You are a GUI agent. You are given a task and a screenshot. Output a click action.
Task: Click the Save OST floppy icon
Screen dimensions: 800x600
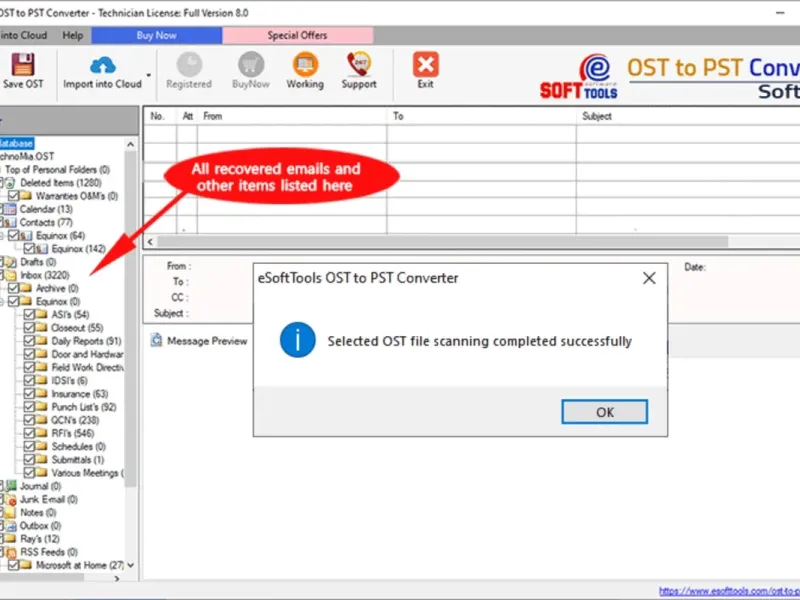[22, 65]
